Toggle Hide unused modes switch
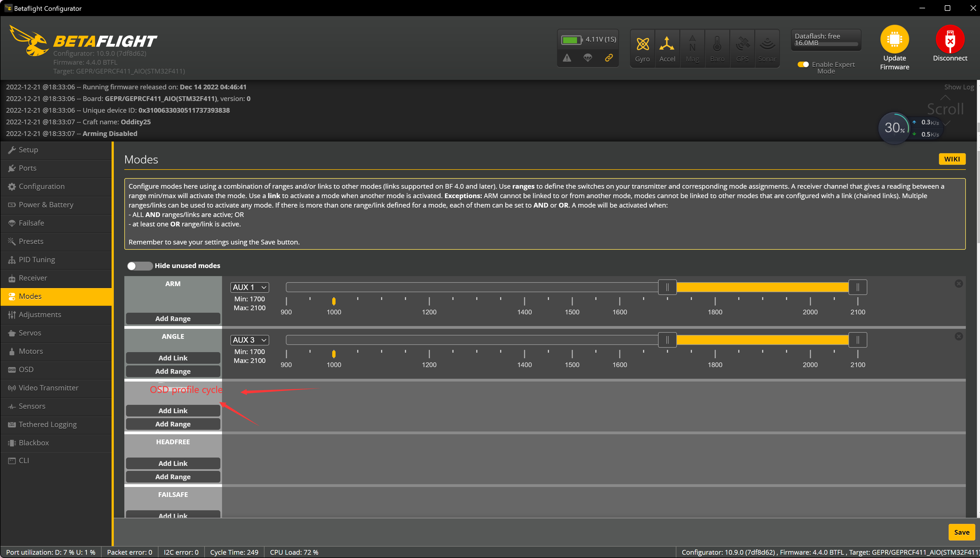 pos(140,266)
